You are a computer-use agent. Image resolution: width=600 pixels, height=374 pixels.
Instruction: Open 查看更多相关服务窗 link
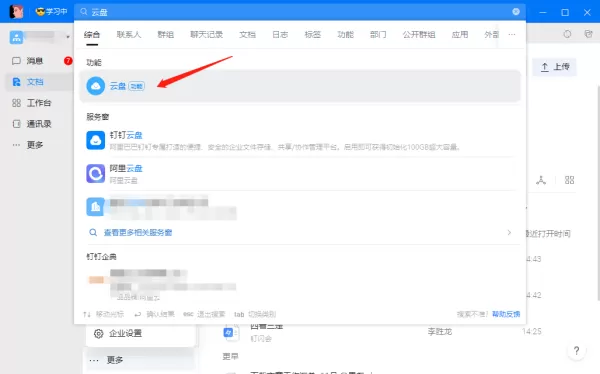(138, 232)
